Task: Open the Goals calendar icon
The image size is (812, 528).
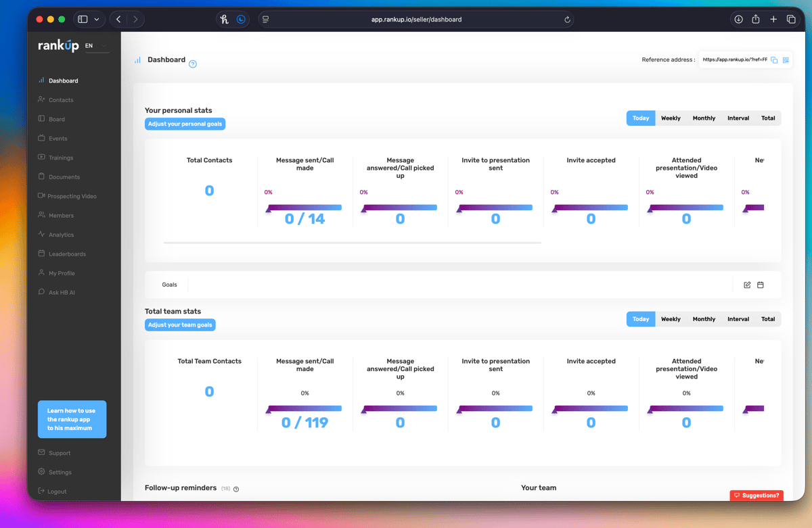Action: pyautogui.click(x=761, y=285)
